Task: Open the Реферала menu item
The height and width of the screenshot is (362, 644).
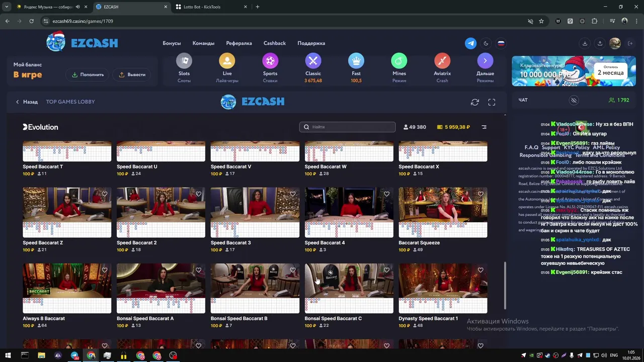Action: [239, 43]
